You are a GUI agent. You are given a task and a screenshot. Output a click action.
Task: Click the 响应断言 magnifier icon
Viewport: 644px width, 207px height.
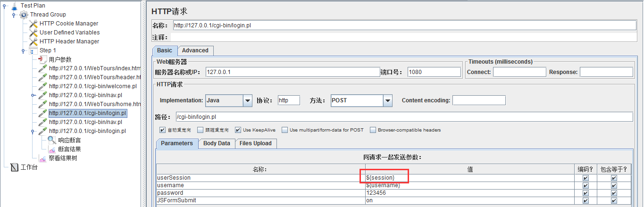coord(52,140)
